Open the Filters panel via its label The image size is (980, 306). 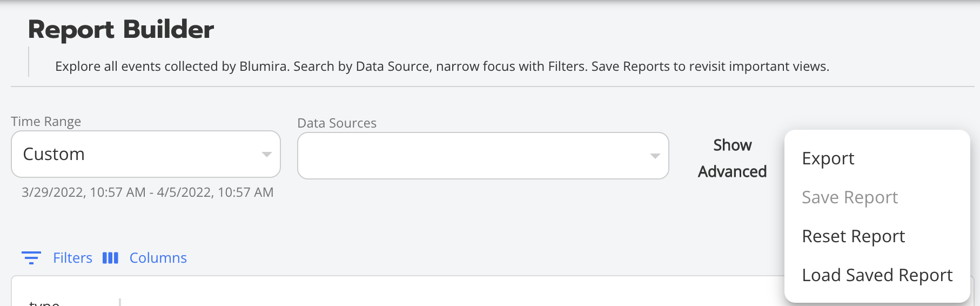72,258
